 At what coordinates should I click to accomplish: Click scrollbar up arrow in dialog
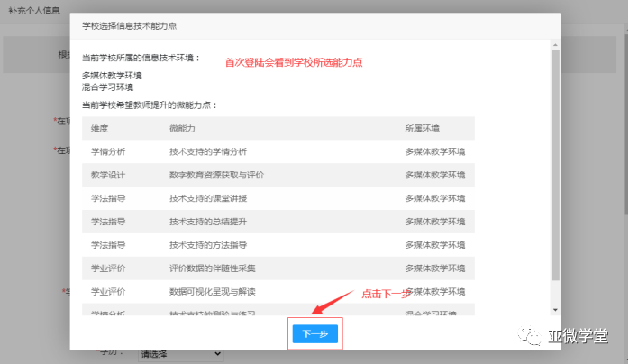(555, 45)
